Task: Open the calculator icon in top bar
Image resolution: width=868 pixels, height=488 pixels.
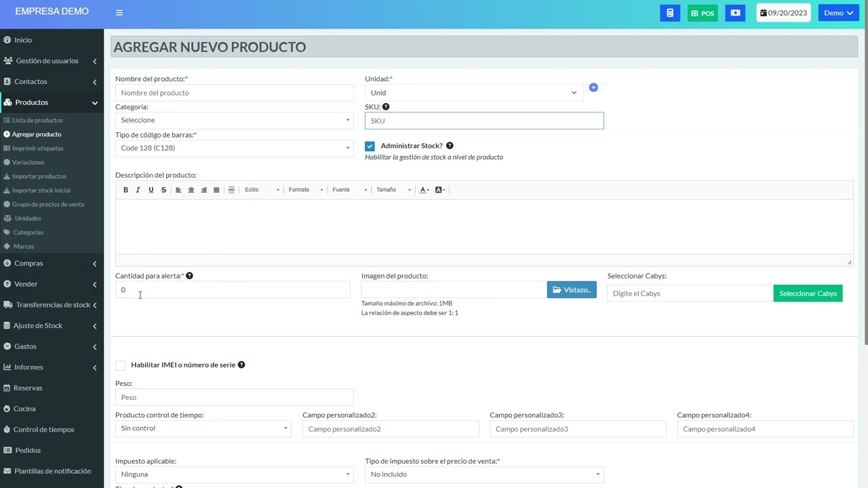Action: coord(670,13)
